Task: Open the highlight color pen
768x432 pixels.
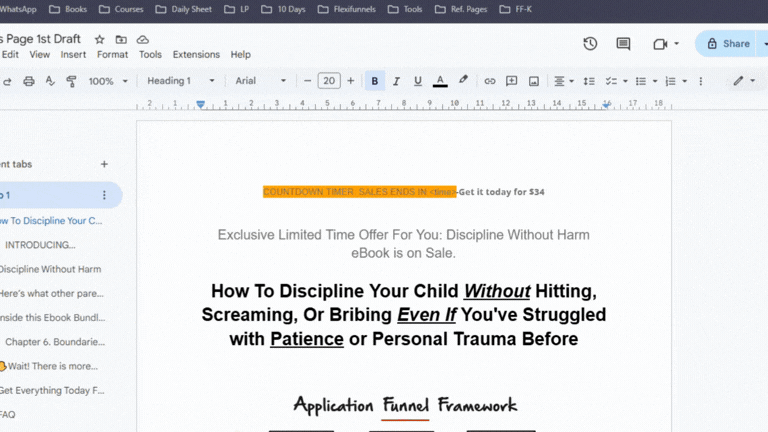Action: pos(463,80)
